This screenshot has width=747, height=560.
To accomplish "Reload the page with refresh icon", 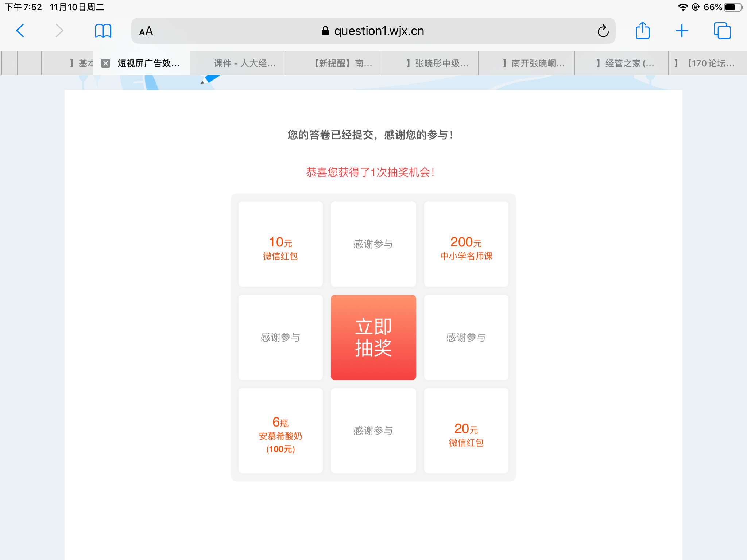I will (x=603, y=31).
